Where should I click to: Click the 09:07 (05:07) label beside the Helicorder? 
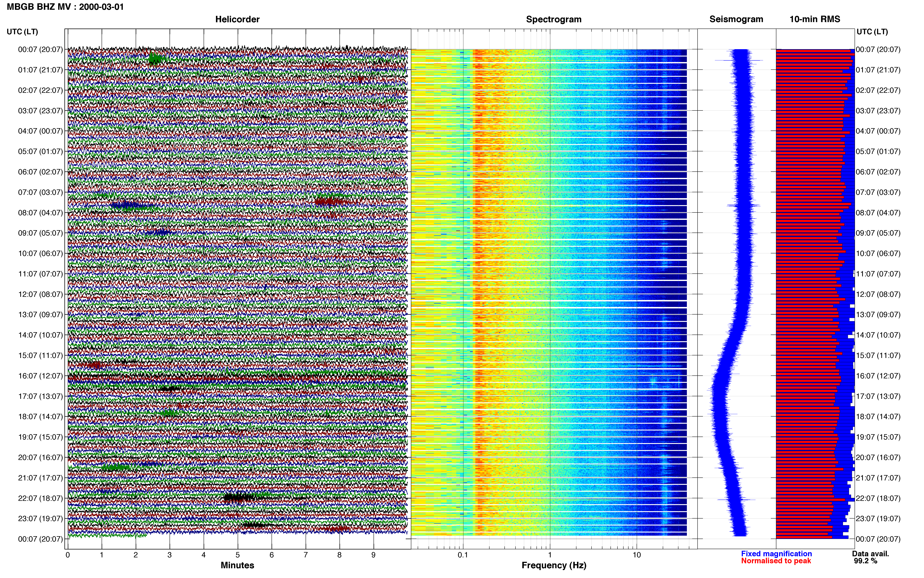(40, 233)
